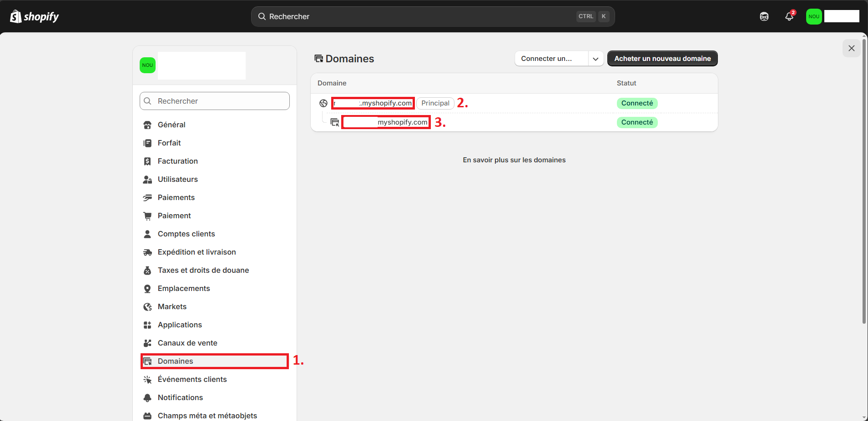
Task: Open Utilisateurs settings page
Action: point(177,179)
